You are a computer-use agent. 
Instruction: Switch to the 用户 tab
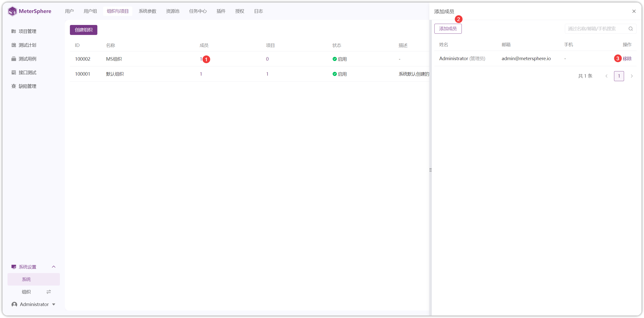click(x=69, y=11)
